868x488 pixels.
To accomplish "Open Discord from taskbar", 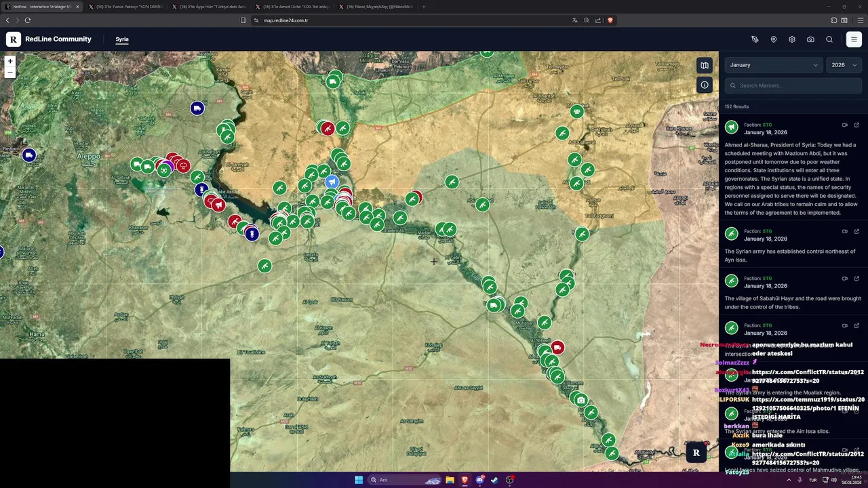I will (x=479, y=480).
